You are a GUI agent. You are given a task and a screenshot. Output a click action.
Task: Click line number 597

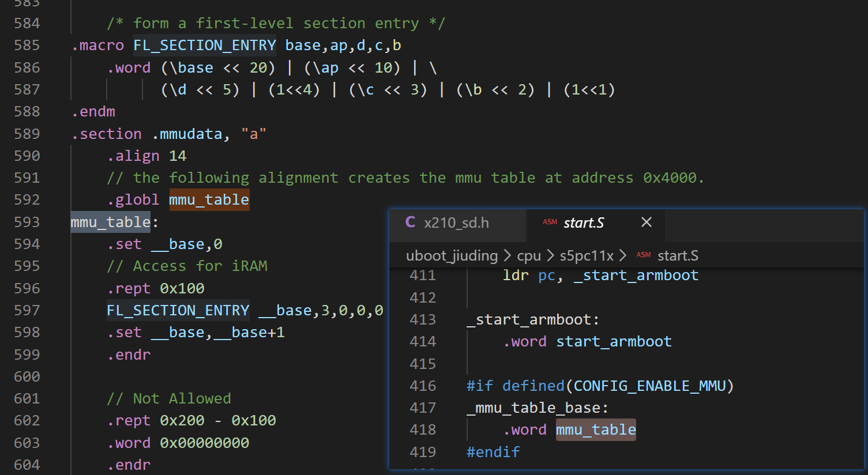click(x=27, y=310)
